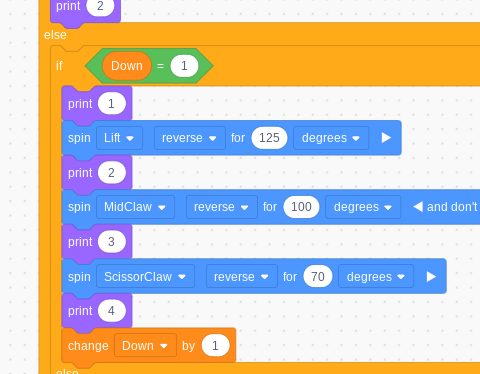
Task: Open the degrees dropdown in the Lift block
Action: pyautogui.click(x=331, y=138)
